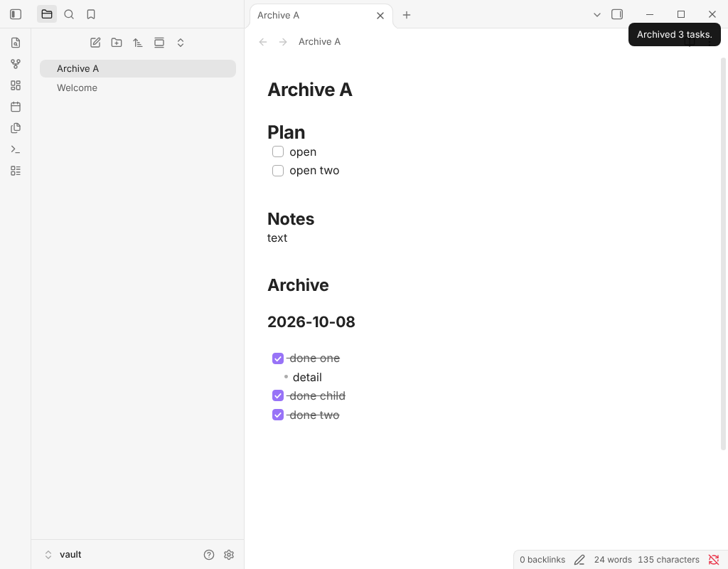Open the help dialog
This screenshot has width=728, height=569.
coord(209,555)
